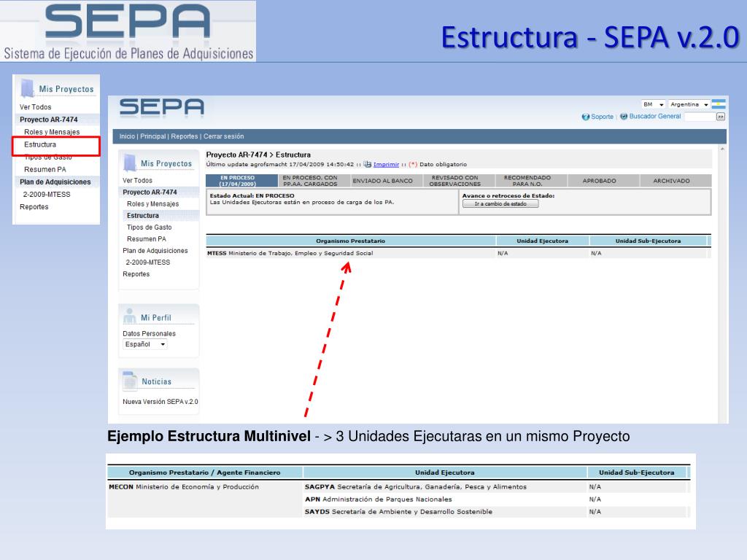747x560 pixels.
Task: Open the Español language dropdown
Action: (145, 344)
